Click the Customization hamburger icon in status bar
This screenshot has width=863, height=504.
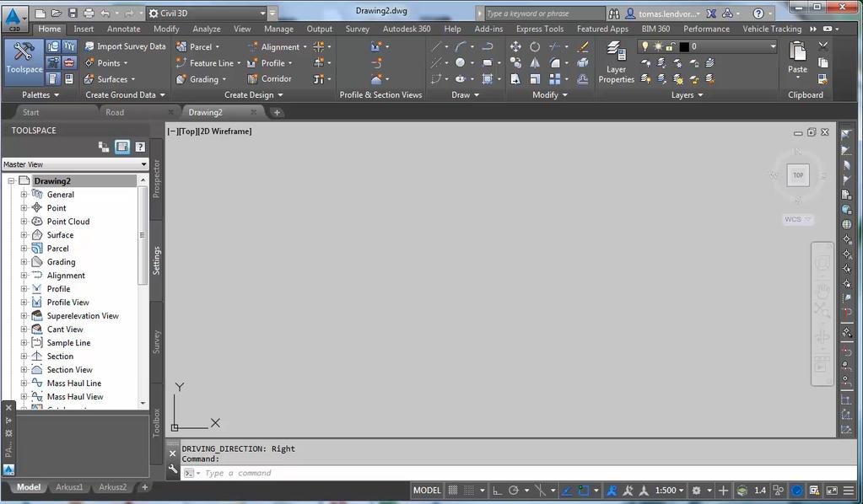click(x=849, y=491)
